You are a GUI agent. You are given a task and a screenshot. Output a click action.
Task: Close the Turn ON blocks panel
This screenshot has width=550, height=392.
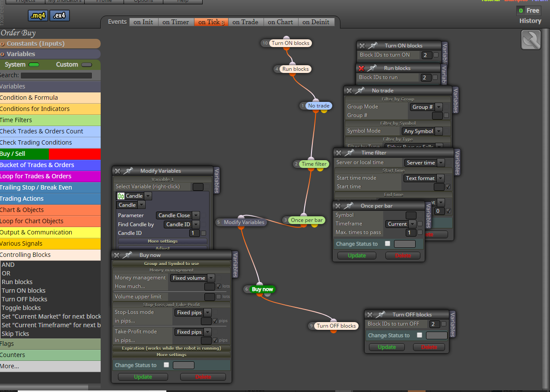362,45
